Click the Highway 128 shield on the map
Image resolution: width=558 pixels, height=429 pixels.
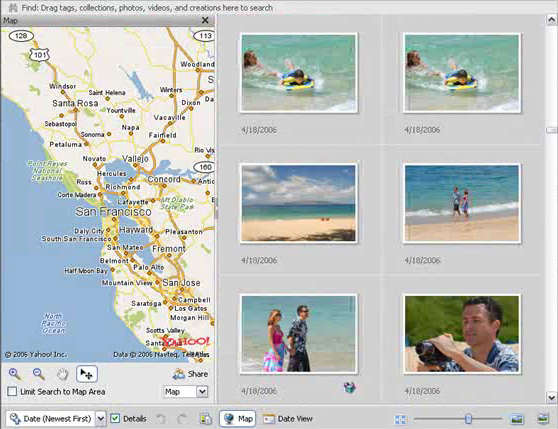click(x=21, y=36)
